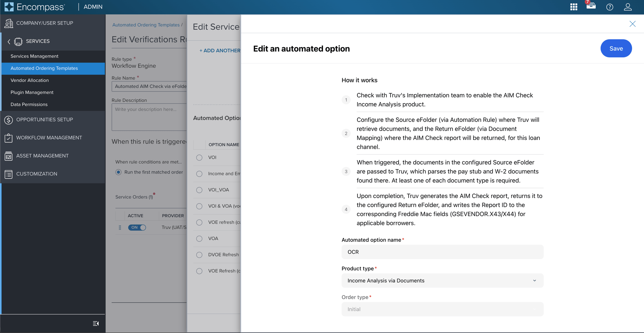Click the Rule Name input field
Screen dimensions: 644x333
point(149,86)
